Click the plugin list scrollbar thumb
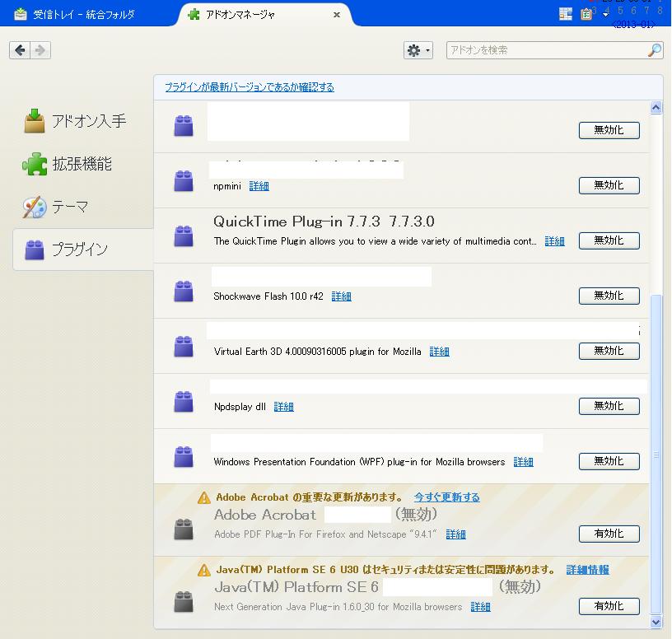The height and width of the screenshot is (639, 672). pyautogui.click(x=656, y=455)
